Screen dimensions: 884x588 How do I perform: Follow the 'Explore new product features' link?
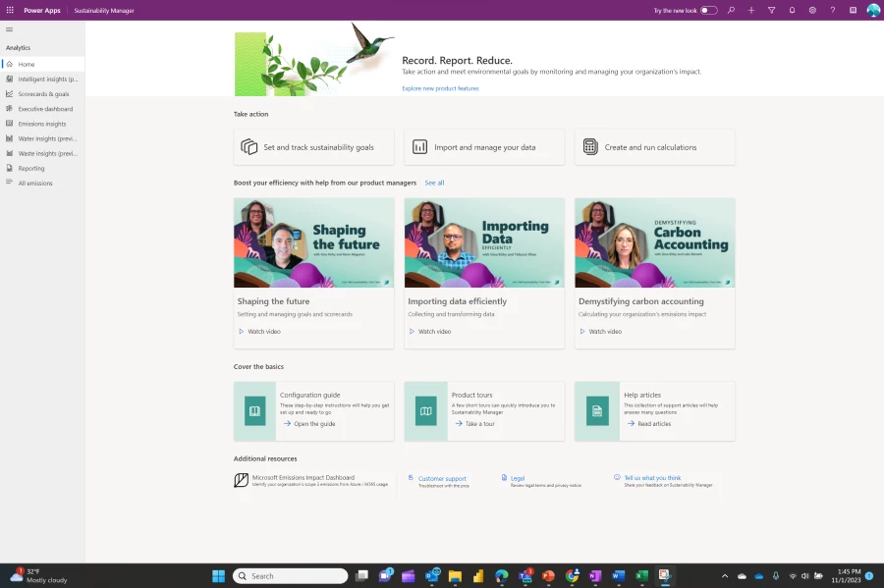(x=440, y=88)
